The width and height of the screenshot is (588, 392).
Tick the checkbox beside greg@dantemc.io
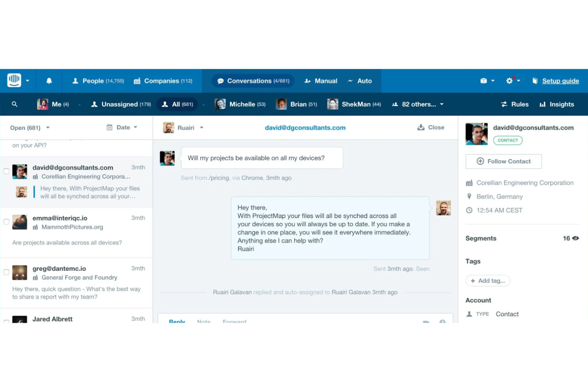pyautogui.click(x=6, y=272)
